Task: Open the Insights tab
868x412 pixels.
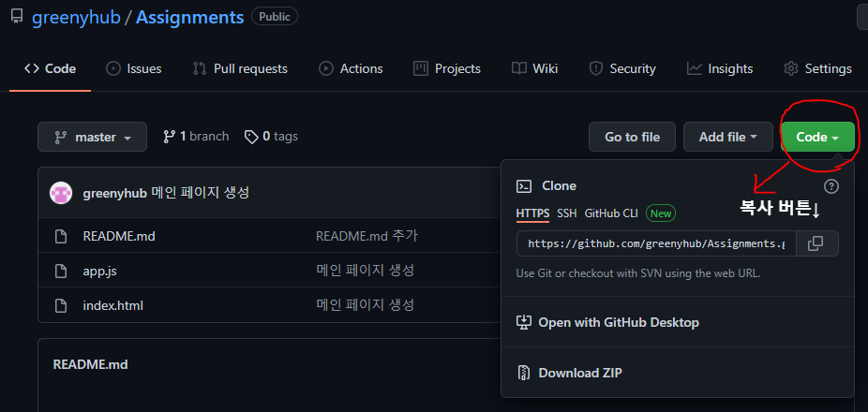Action: [720, 68]
